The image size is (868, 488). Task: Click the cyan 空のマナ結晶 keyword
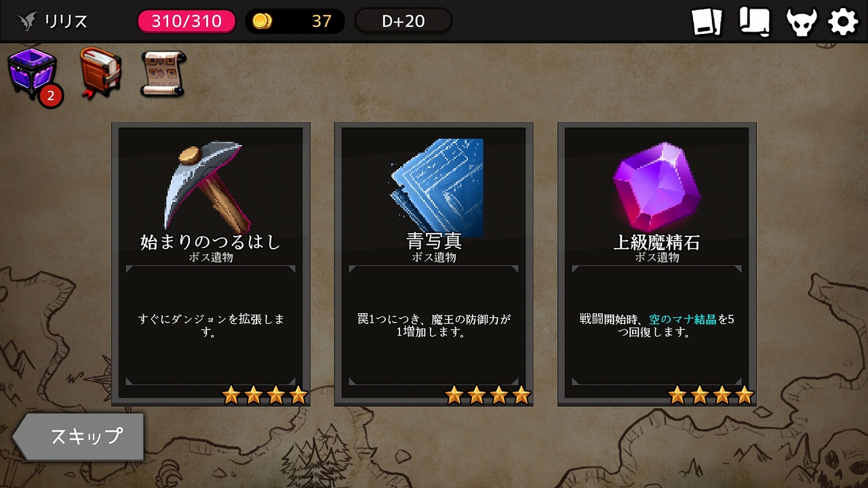pos(683,319)
